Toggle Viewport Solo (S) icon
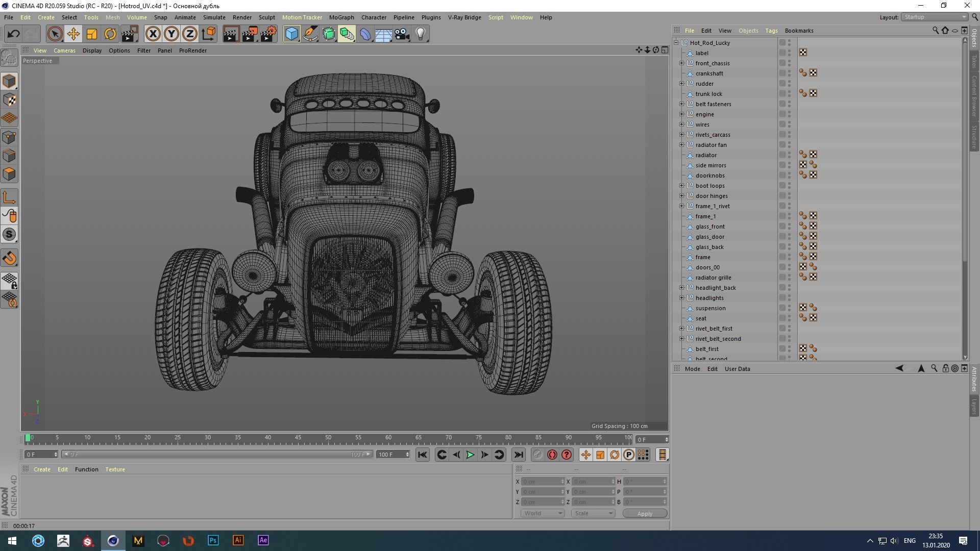This screenshot has width=980, height=551. pos(9,235)
